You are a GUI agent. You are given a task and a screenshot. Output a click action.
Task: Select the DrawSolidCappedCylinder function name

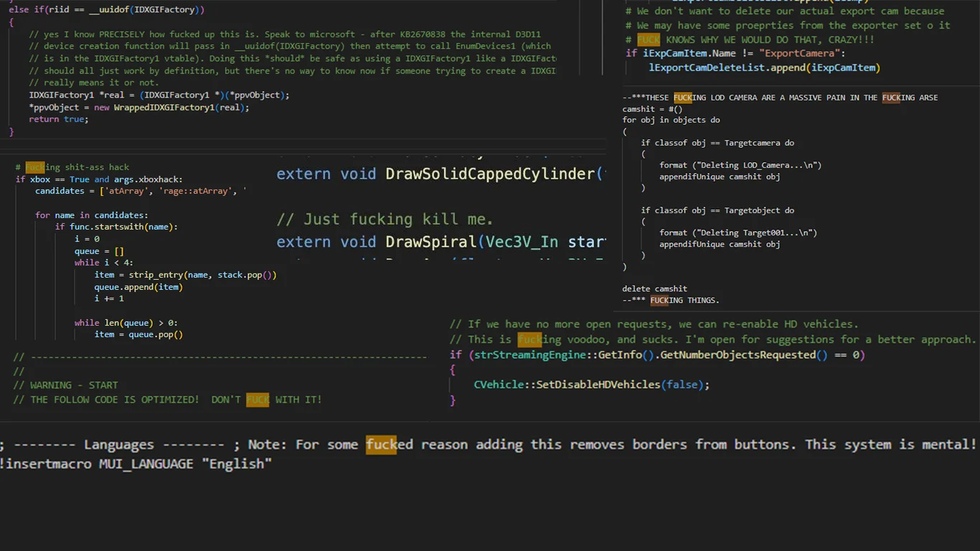491,174
